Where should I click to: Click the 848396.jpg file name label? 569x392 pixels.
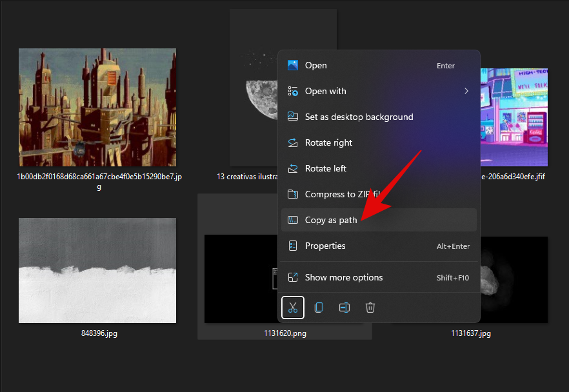pyautogui.click(x=99, y=333)
